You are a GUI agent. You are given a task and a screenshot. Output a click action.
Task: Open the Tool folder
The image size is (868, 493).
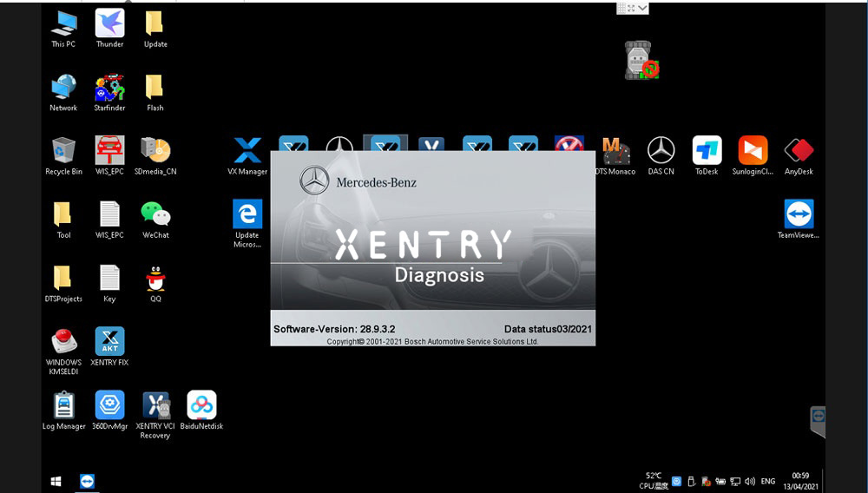[x=63, y=220]
